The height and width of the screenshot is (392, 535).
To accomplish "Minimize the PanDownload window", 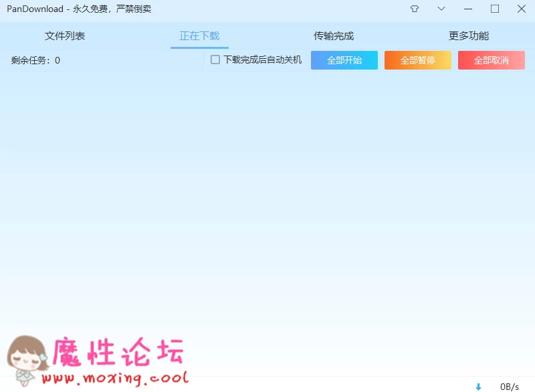I will tap(468, 9).
